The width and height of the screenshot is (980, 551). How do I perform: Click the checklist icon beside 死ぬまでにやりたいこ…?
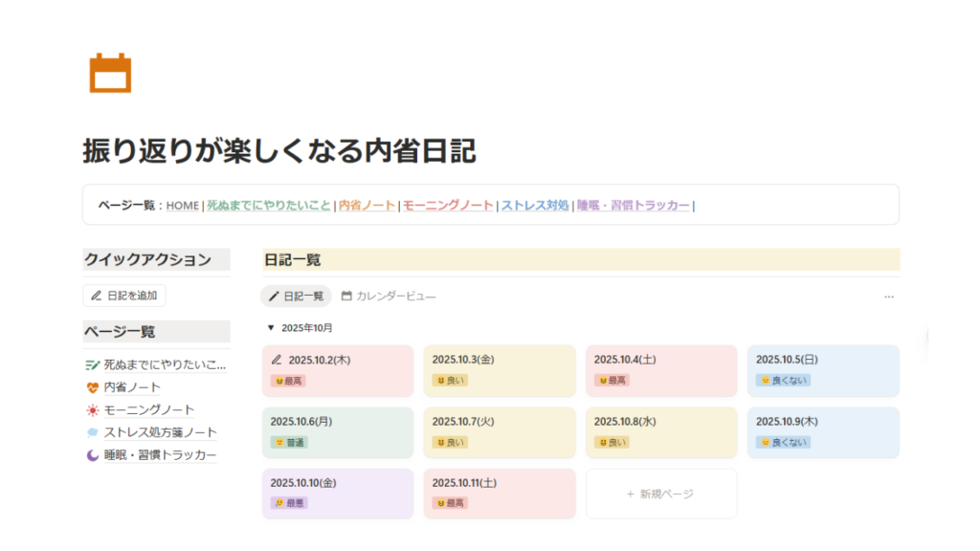click(x=92, y=364)
